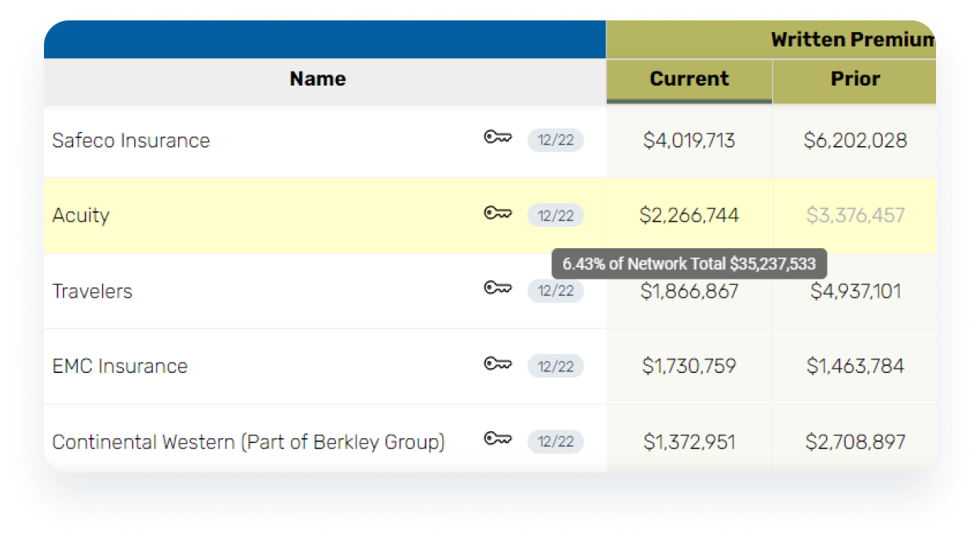This screenshot has width=980, height=541.
Task: Click the key icon beside Continental Western
Action: 497,439
